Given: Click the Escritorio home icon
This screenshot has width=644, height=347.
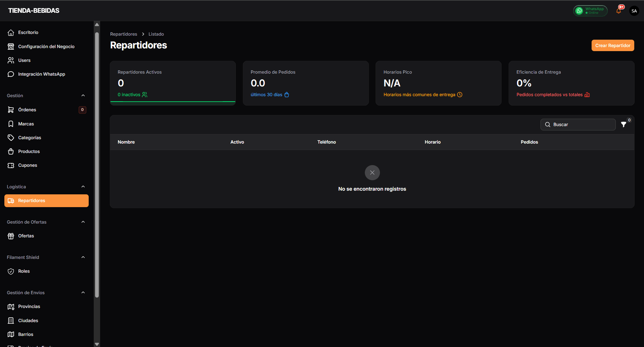Looking at the screenshot, I should coord(11,33).
